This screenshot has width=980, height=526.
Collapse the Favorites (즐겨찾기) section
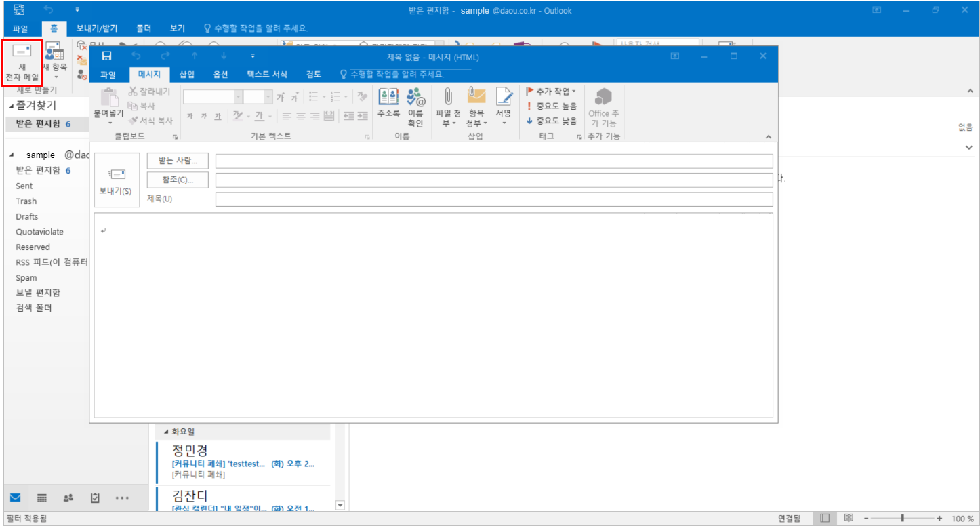coord(12,106)
